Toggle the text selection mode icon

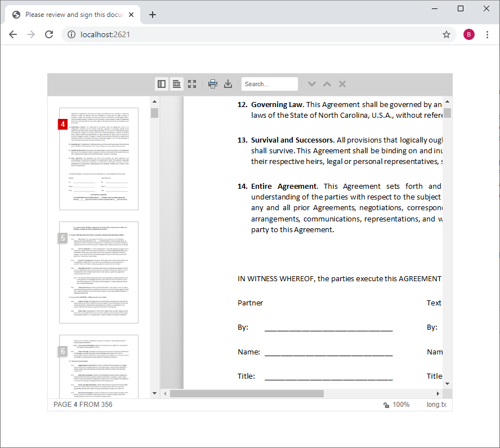[177, 84]
